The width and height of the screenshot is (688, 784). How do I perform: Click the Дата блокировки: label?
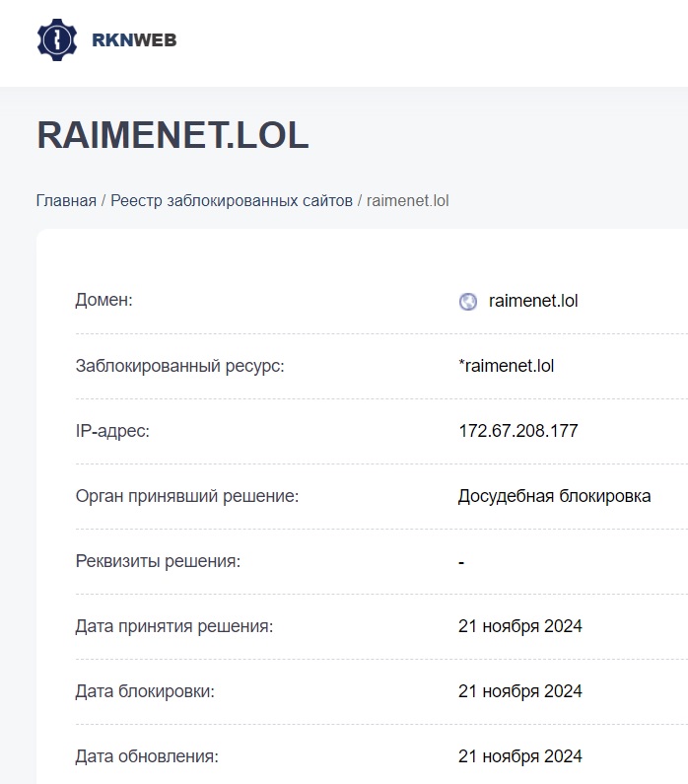(x=145, y=691)
